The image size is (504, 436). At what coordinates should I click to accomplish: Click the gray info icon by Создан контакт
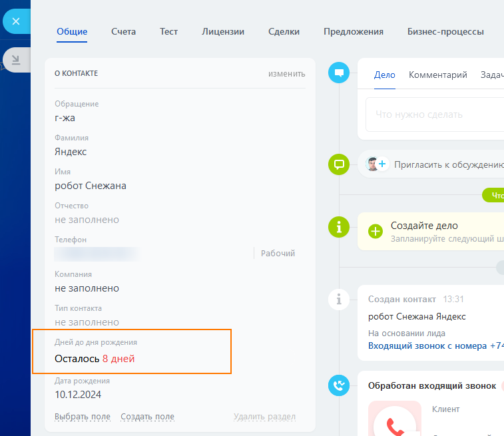(339, 300)
